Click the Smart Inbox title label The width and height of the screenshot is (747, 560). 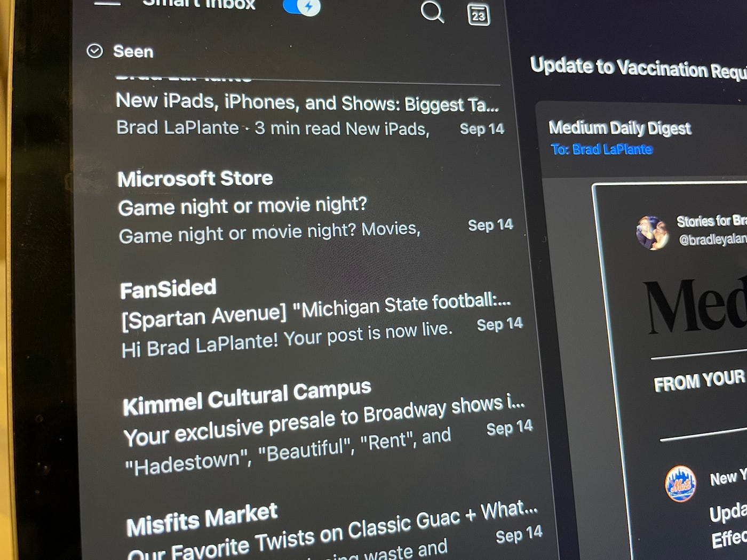199,4
